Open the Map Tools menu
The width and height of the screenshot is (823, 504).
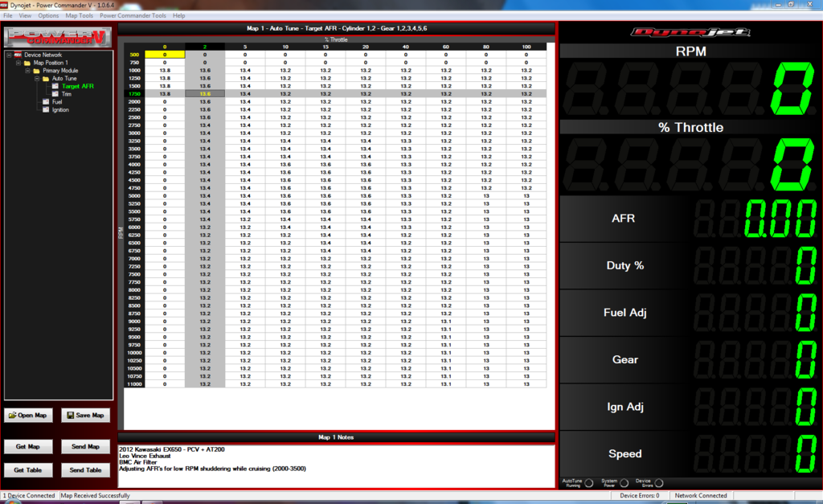80,16
